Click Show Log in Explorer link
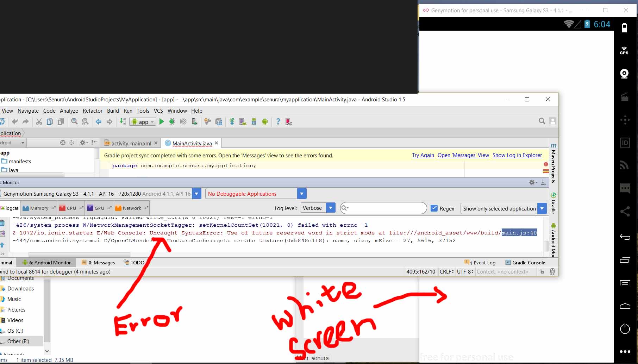This screenshot has width=638, height=364. click(517, 155)
